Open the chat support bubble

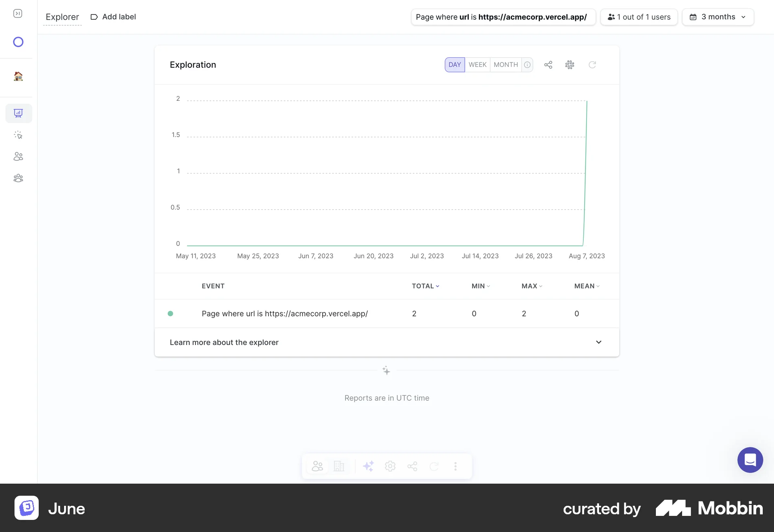tap(750, 460)
